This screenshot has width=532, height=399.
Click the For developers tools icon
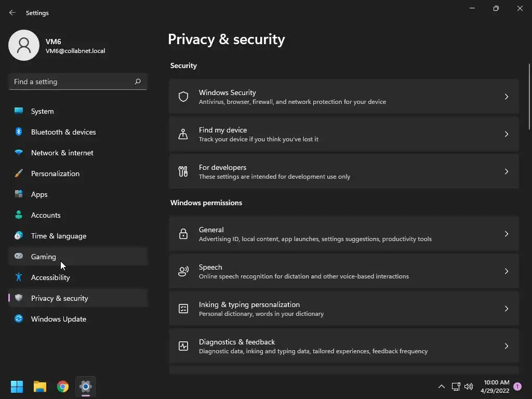[183, 171]
